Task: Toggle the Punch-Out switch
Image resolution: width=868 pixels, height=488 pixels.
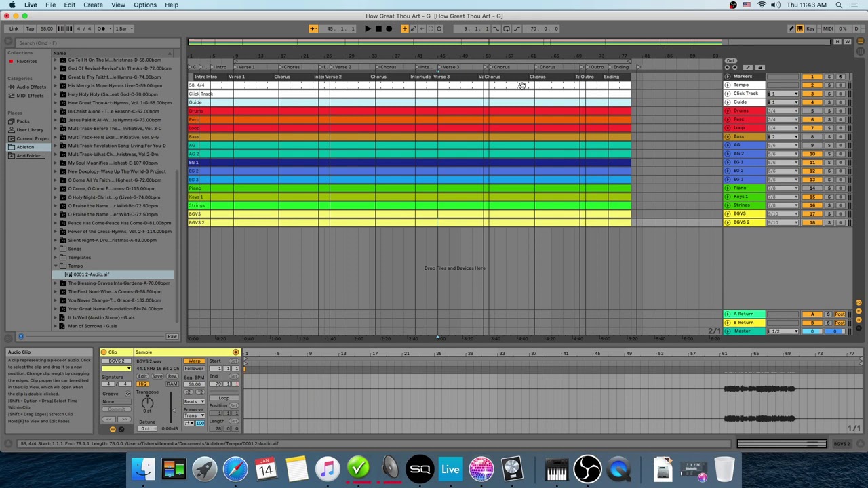Action: pyautogui.click(x=517, y=28)
